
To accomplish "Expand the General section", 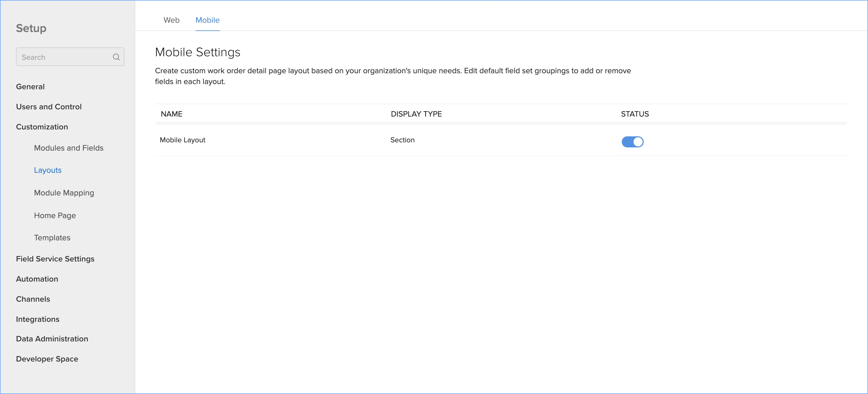I will point(30,87).
